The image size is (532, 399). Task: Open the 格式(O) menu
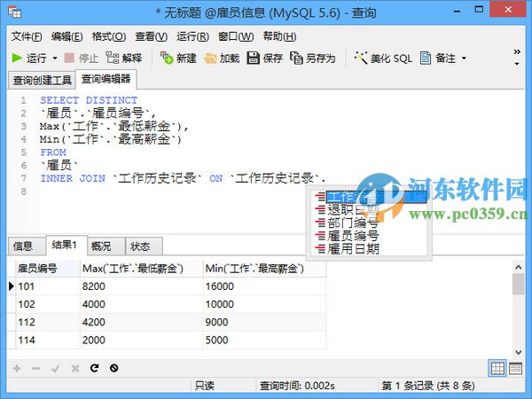[x=109, y=36]
